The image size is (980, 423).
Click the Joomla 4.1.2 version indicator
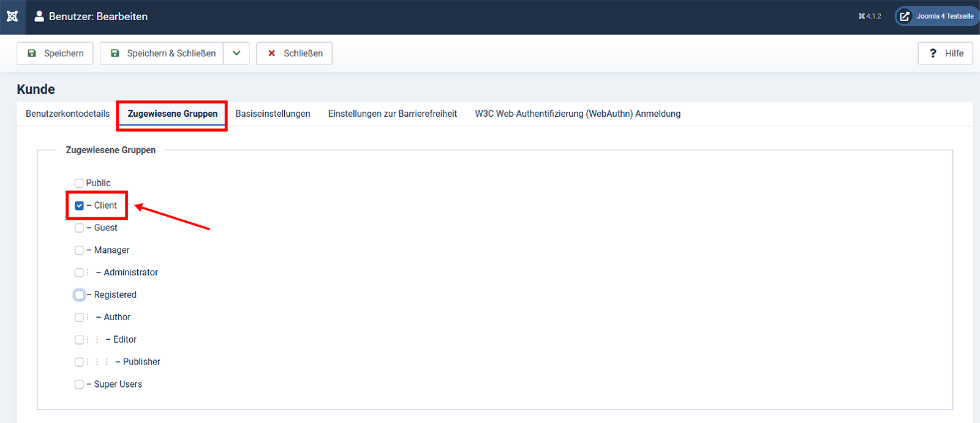870,17
